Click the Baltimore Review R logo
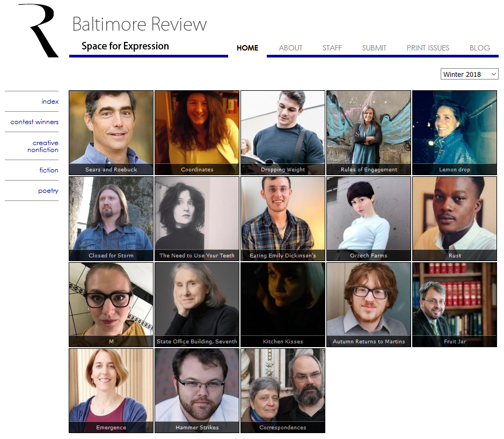 click(39, 31)
